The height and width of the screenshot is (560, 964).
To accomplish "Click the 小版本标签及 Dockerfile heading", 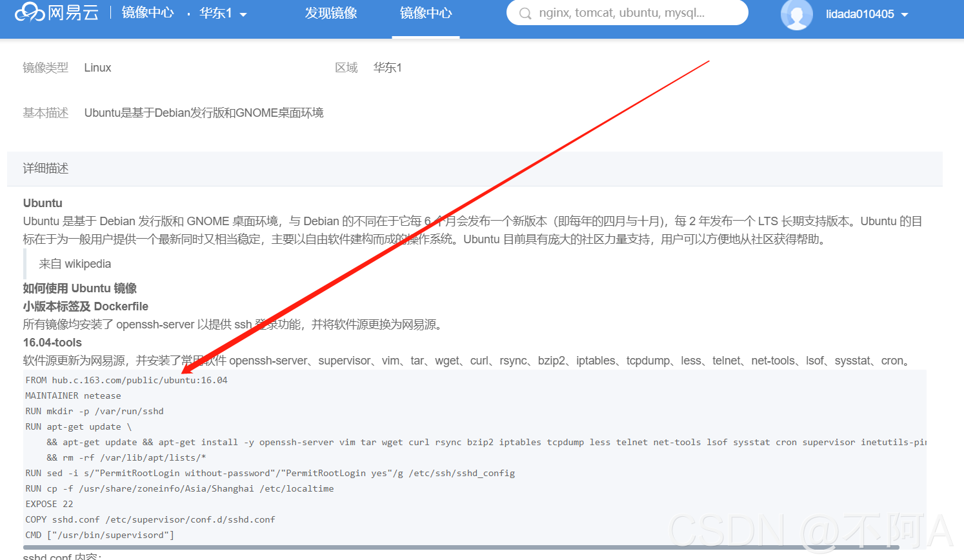I will click(86, 306).
